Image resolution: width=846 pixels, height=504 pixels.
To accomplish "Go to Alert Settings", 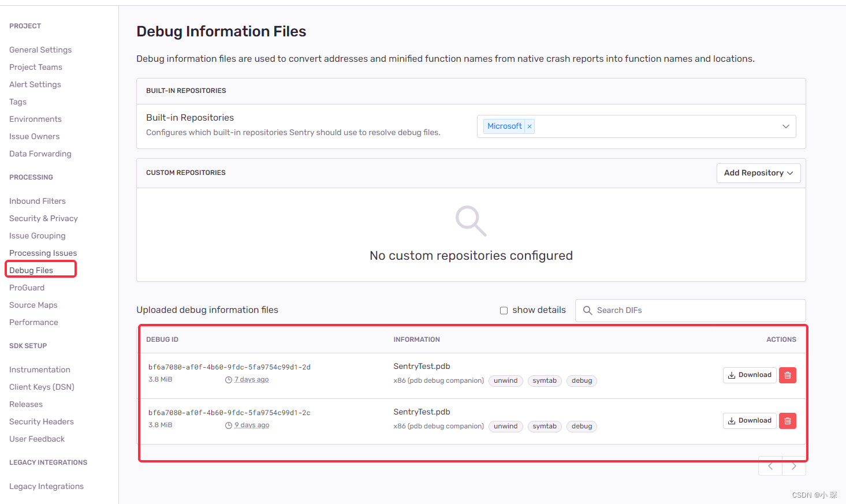I will pyautogui.click(x=35, y=84).
